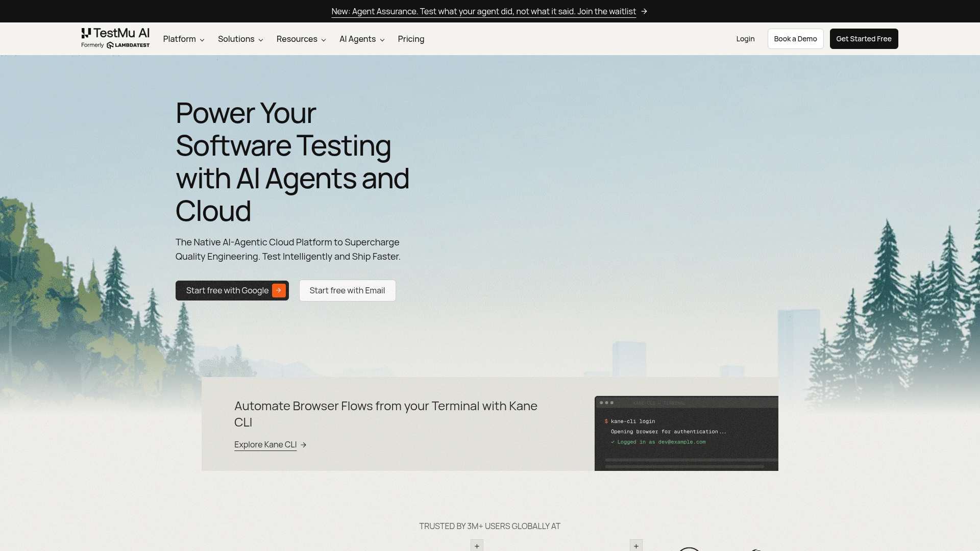Viewport: 980px width, 551px height.
Task: Click the Kane CLI terminal preview
Action: [687, 433]
